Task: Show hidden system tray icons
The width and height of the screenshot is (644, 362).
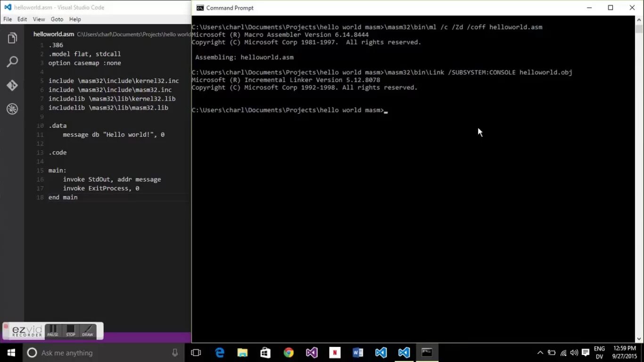Action: pyautogui.click(x=540, y=353)
